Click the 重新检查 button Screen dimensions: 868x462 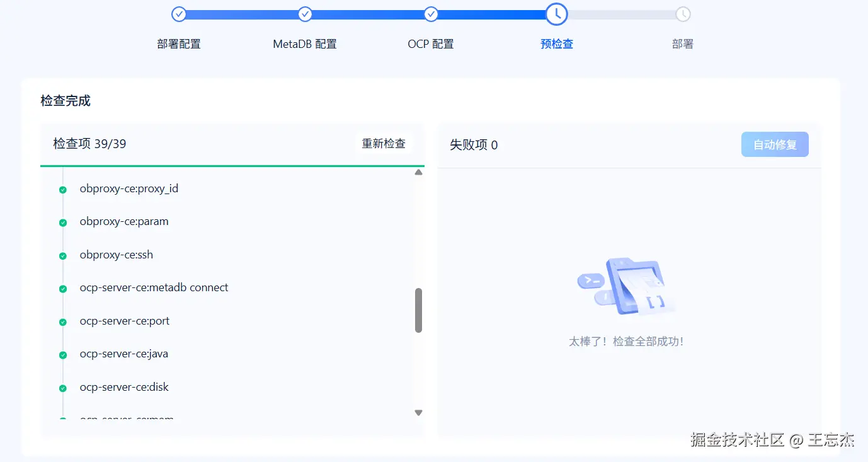tap(384, 144)
